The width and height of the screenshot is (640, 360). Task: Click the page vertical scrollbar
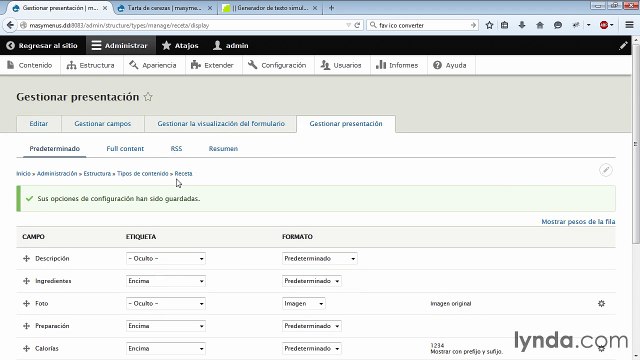coord(636,143)
